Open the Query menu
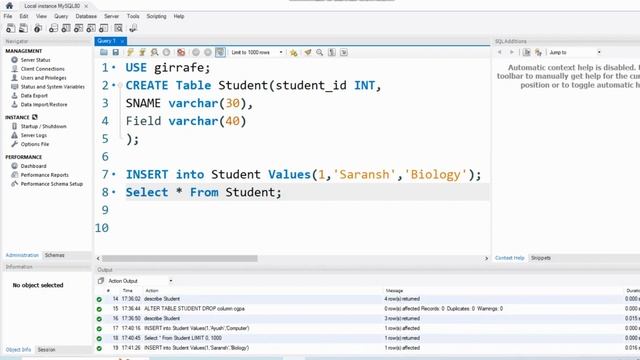This screenshot has height=360, width=640. pos(61,16)
